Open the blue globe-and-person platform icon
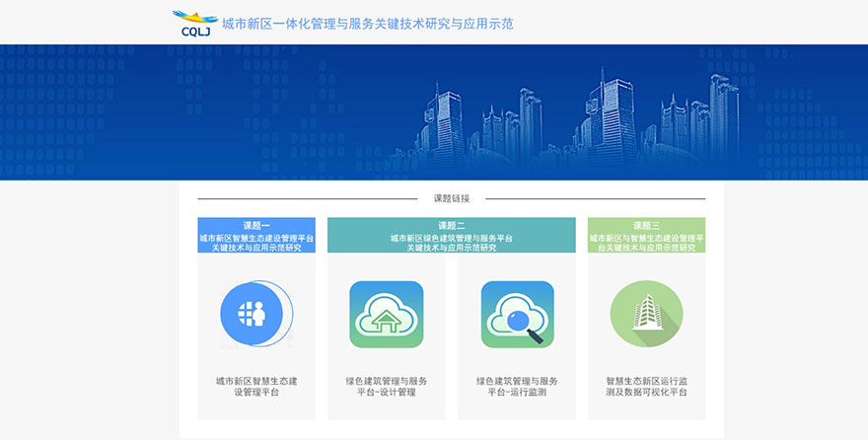 (x=255, y=315)
